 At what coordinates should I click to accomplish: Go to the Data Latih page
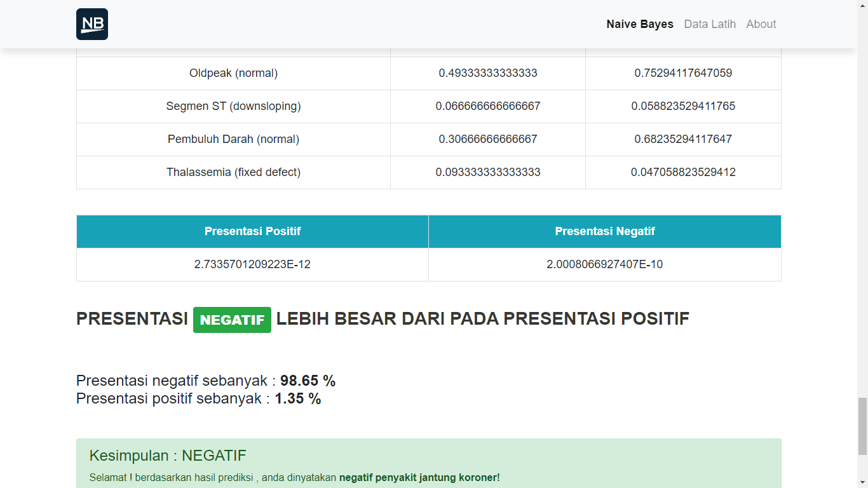point(709,24)
